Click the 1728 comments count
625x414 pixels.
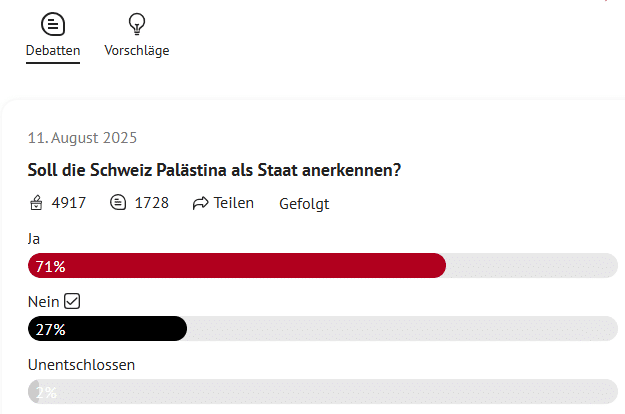click(x=151, y=203)
